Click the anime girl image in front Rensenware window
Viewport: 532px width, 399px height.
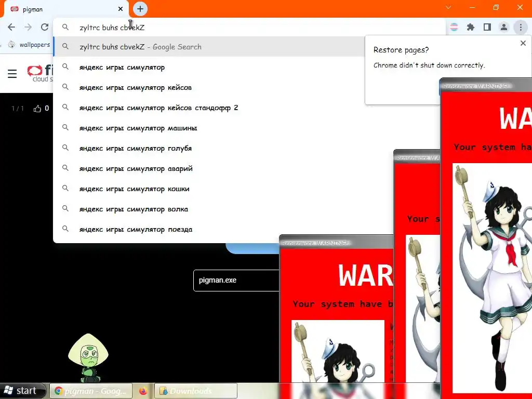[x=493, y=278]
